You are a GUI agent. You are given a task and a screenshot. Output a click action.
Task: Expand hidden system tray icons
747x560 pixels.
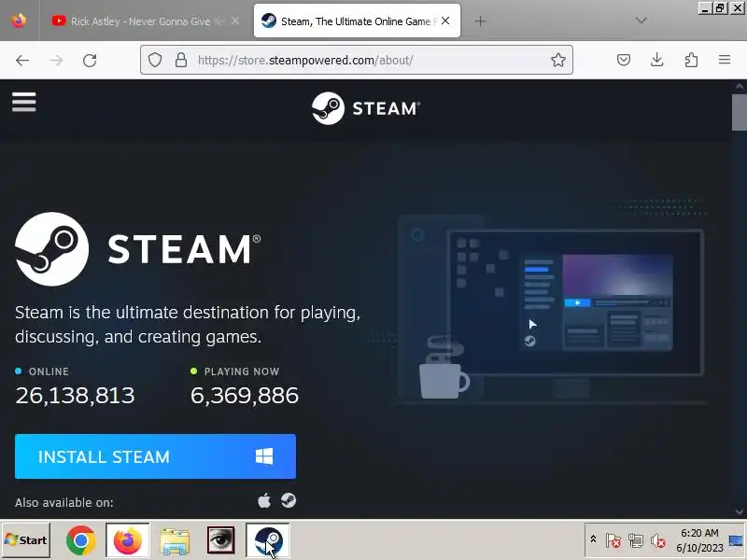coord(593,539)
